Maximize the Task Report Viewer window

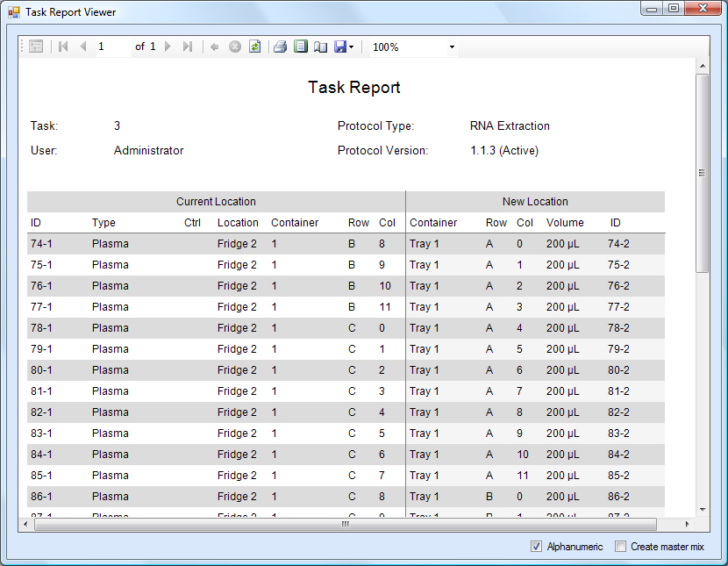[x=674, y=9]
